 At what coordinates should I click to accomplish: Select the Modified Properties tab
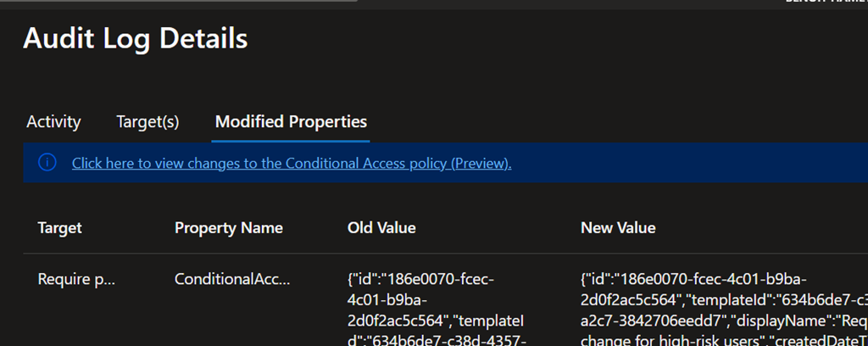click(291, 122)
